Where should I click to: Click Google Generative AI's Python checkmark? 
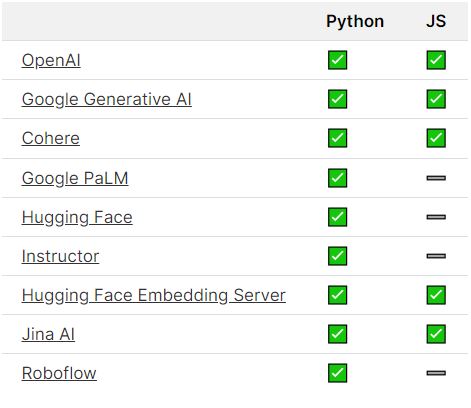tap(337, 99)
